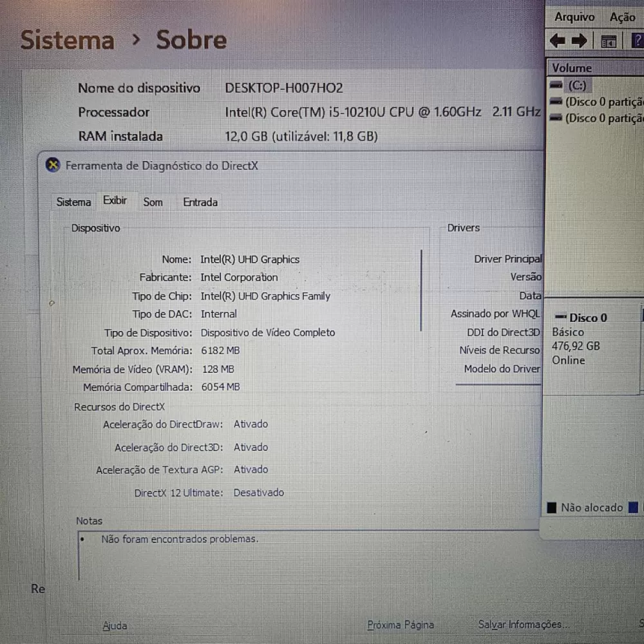Open the blue help question mark icon
This screenshot has width=644, height=644.
(x=637, y=41)
